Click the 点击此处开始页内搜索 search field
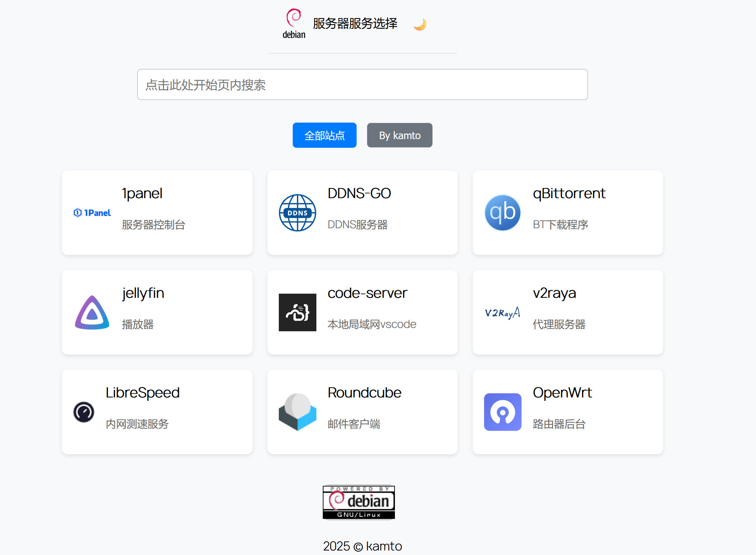 362,85
